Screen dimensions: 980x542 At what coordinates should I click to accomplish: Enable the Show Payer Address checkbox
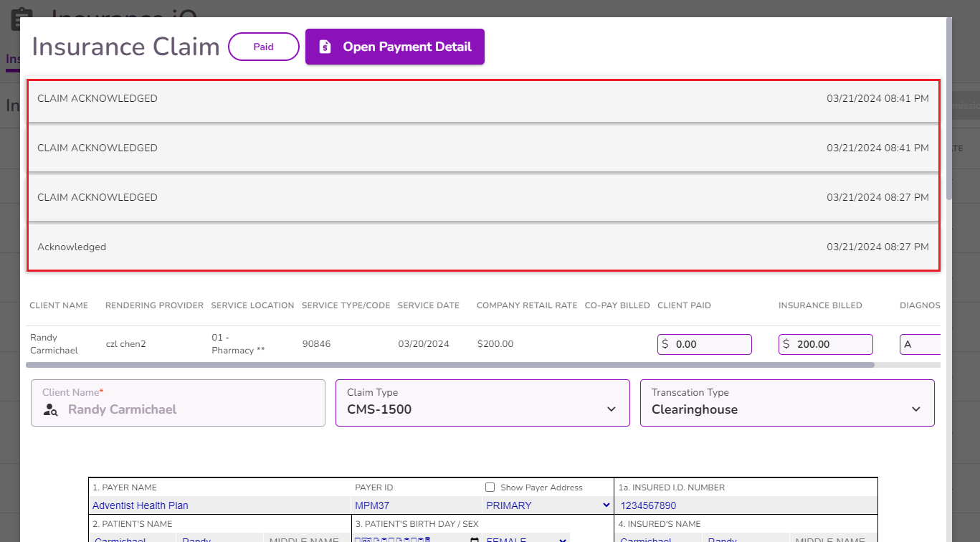pyautogui.click(x=490, y=487)
